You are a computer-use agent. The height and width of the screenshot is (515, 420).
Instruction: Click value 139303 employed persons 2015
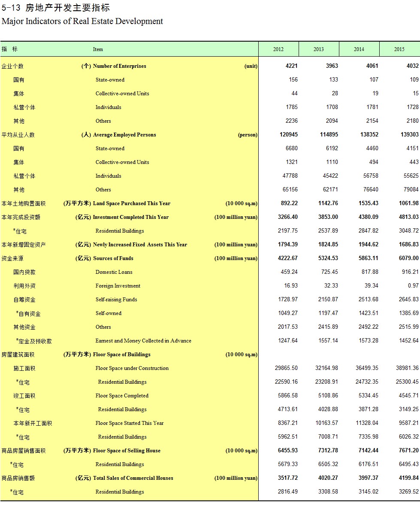point(410,135)
